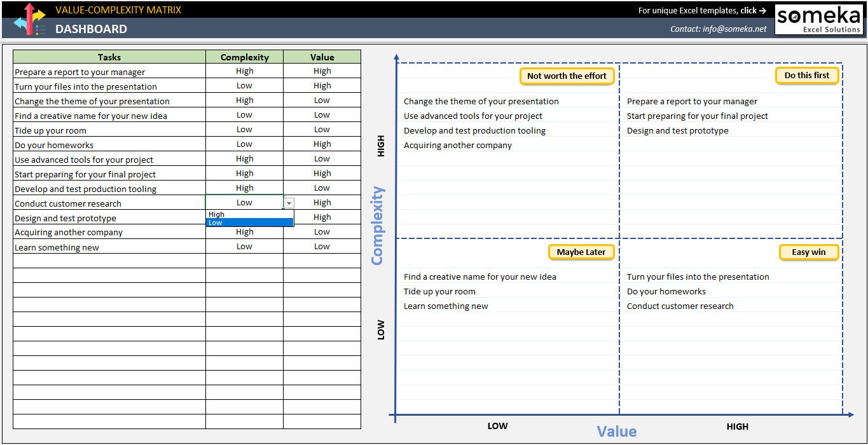Select 'Find a creative name for your new idea' table cell

[109, 115]
